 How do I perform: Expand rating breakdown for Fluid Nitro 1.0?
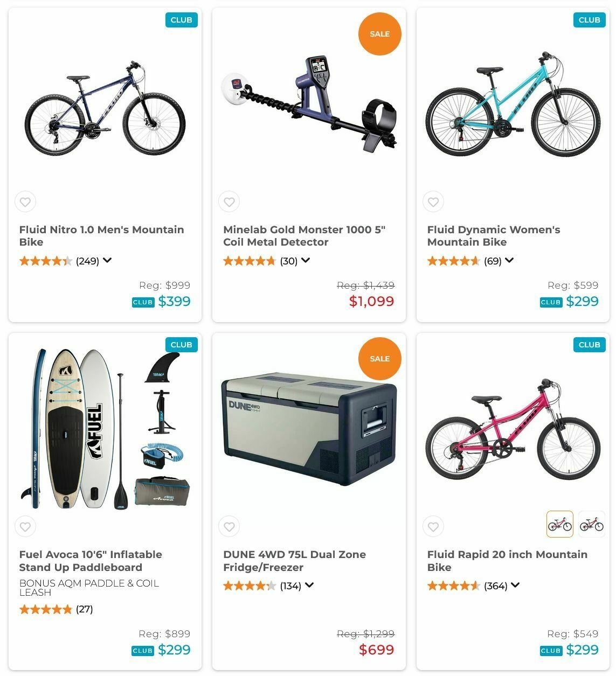[x=107, y=261]
